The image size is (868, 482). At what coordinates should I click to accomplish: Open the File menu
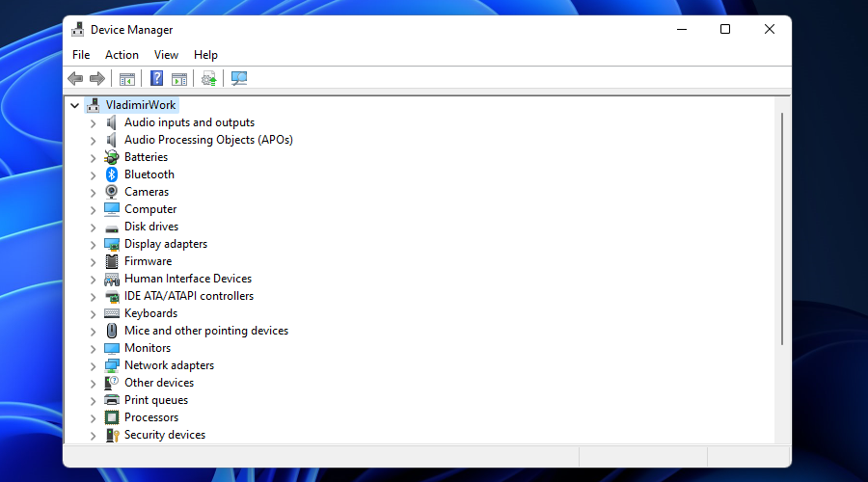pyautogui.click(x=81, y=55)
